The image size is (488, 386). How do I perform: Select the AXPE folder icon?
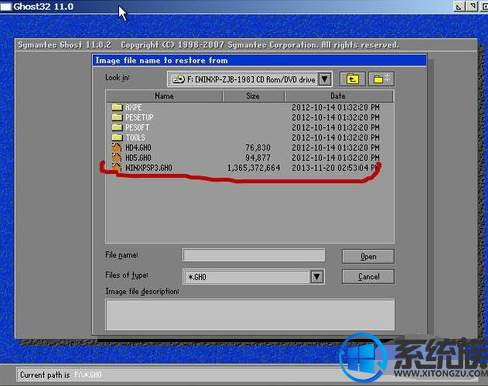point(117,107)
